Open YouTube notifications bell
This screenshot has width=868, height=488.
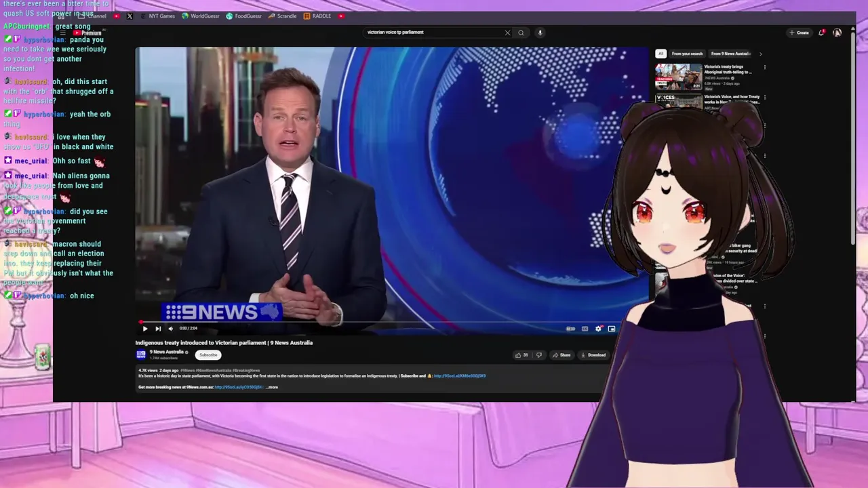click(x=822, y=33)
